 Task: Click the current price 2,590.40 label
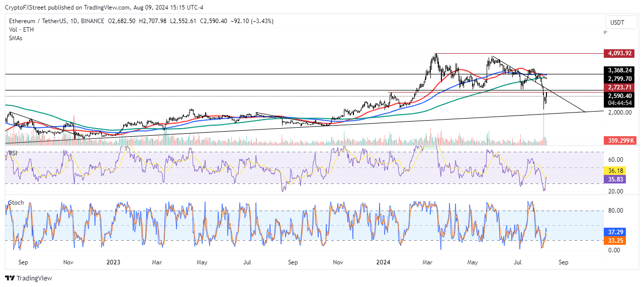click(619, 95)
